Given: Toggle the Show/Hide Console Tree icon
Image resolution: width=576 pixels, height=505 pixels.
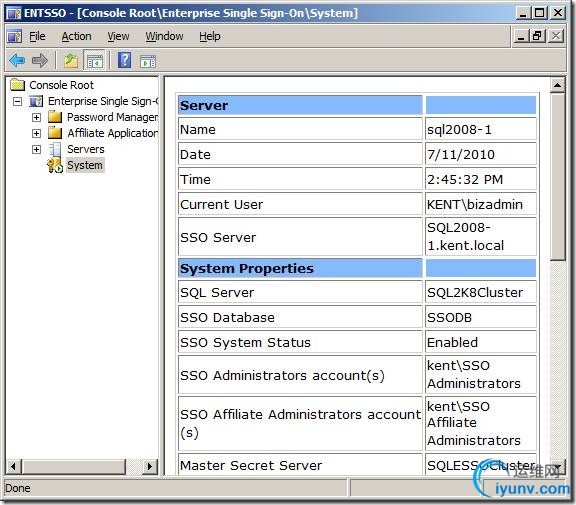Looking at the screenshot, I should pyautogui.click(x=95, y=61).
